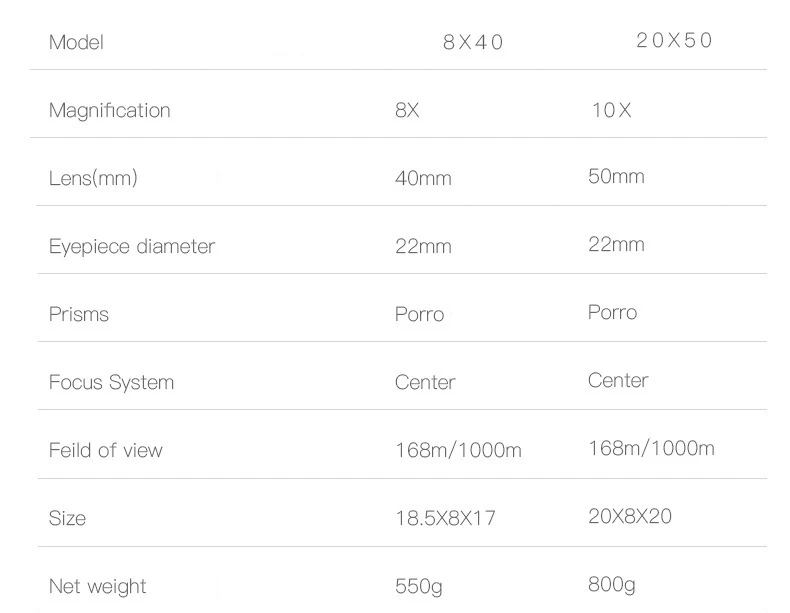This screenshot has width=790, height=613.
Task: Select the 8X40 model column header
Action: 473,42
